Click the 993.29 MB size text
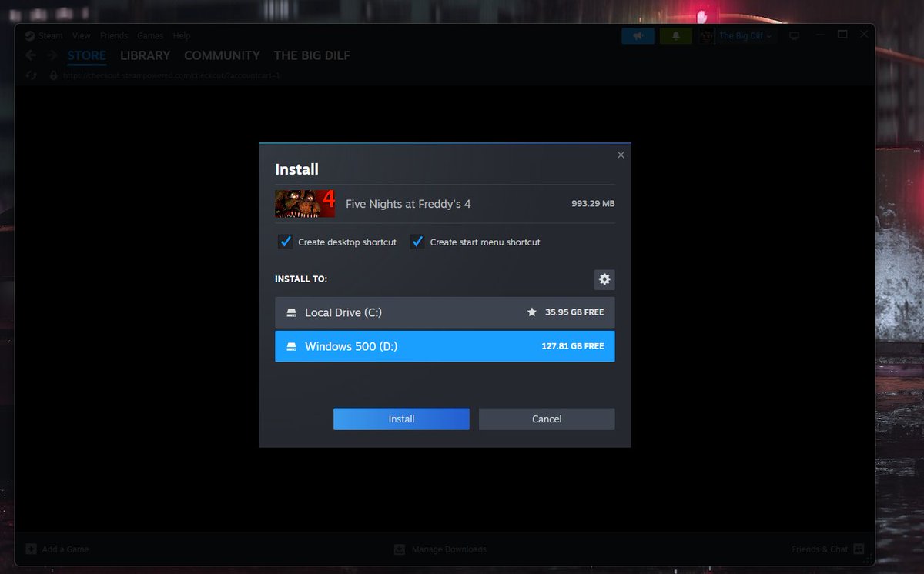The image size is (924, 574). click(x=593, y=204)
